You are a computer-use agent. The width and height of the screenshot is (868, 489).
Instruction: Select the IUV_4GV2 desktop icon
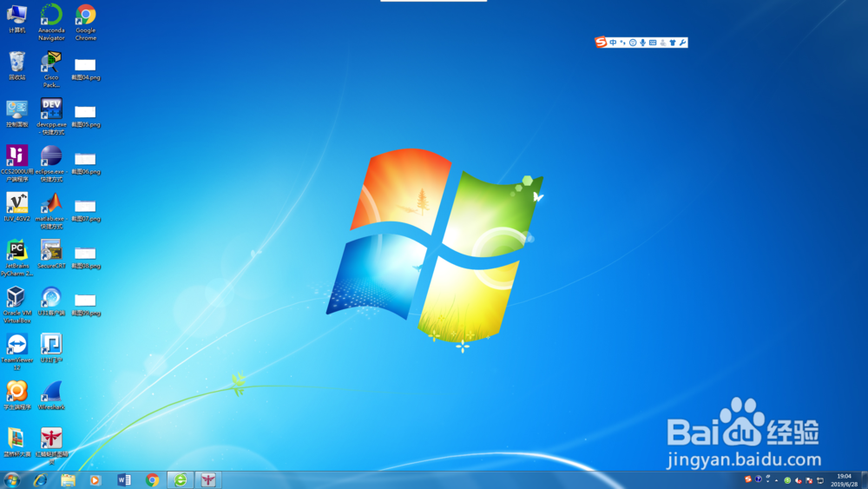click(x=16, y=207)
